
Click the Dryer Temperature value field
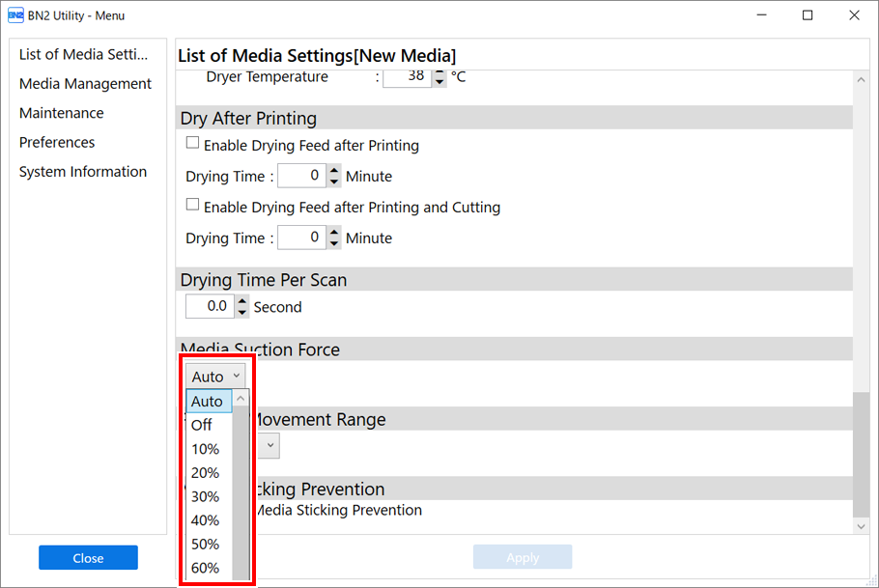407,76
